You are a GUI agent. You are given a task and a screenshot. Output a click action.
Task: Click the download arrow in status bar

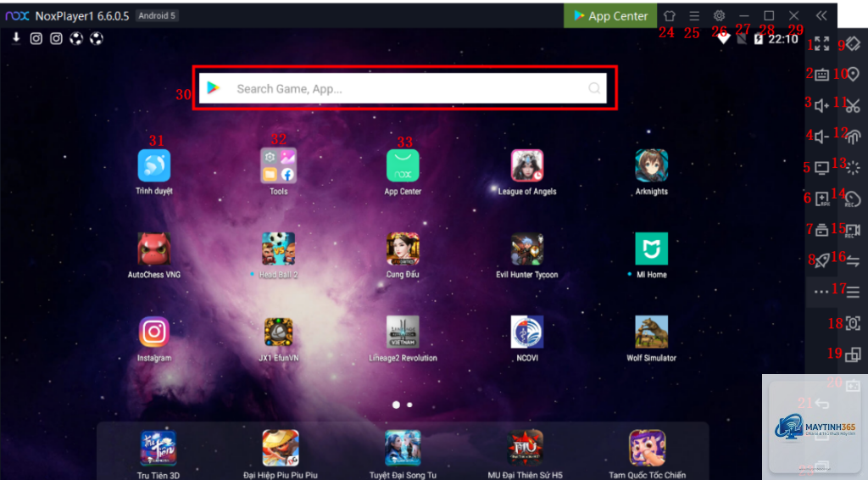coord(16,37)
